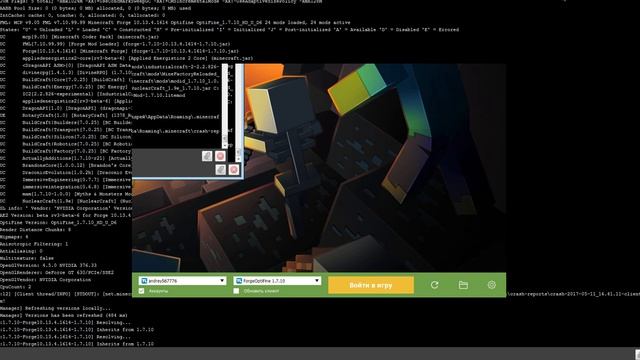
Task: Click the refresh arrow icon in launcher bar
Action: (x=434, y=285)
